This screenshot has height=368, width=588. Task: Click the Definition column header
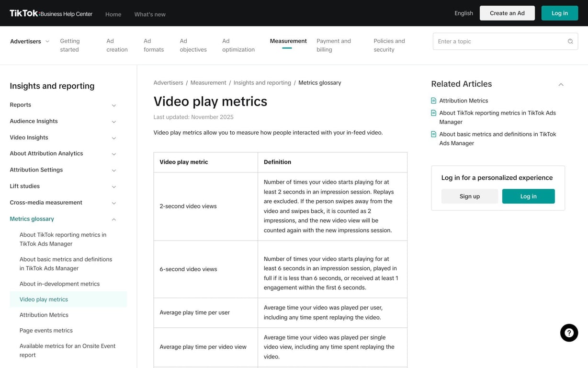tap(332, 162)
